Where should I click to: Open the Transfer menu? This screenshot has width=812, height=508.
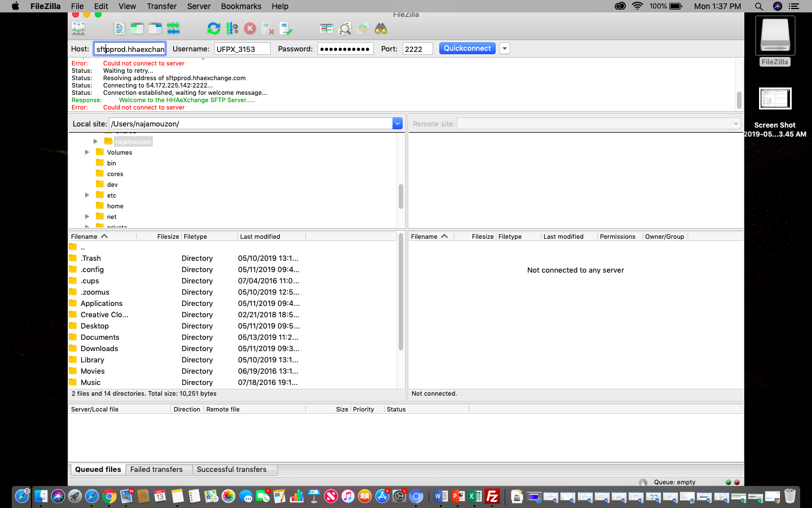point(161,6)
